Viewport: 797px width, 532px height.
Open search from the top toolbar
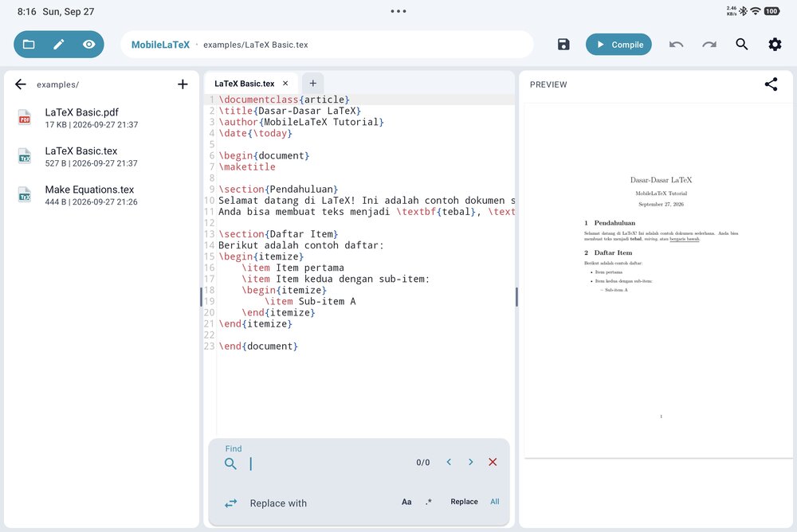(x=741, y=45)
